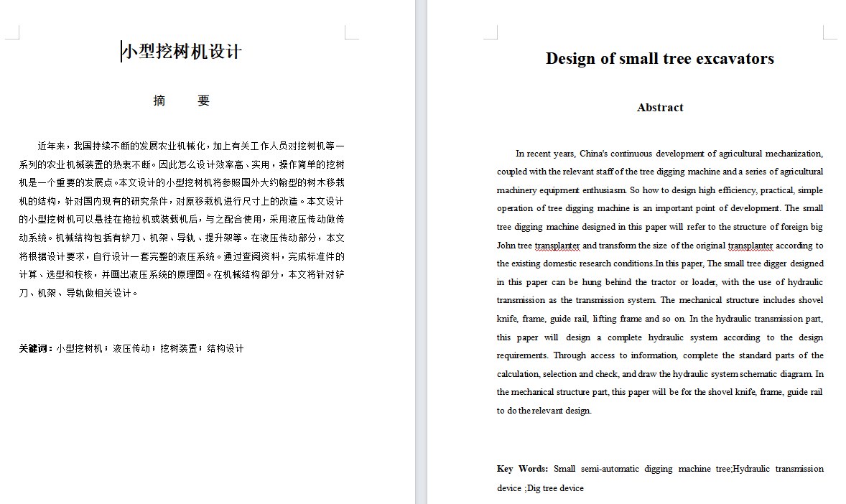
Task: Click the words machinery equipment enthusiasm
Action: pos(561,190)
